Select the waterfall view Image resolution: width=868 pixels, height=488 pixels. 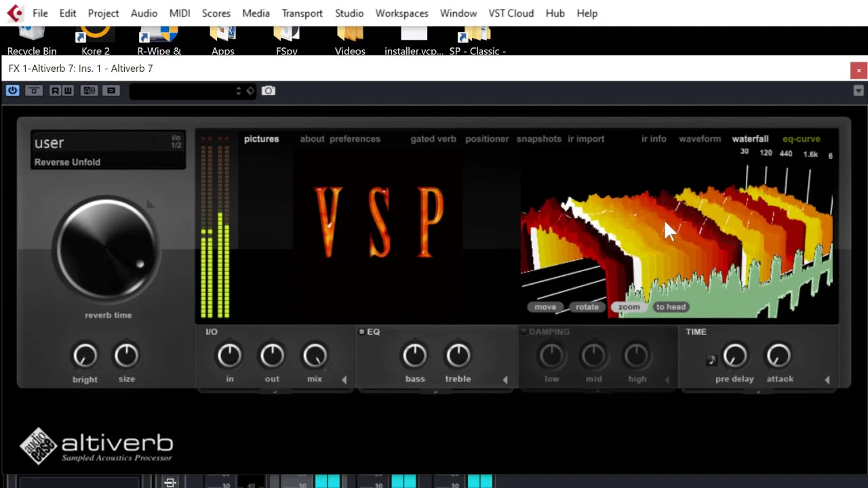pos(750,139)
